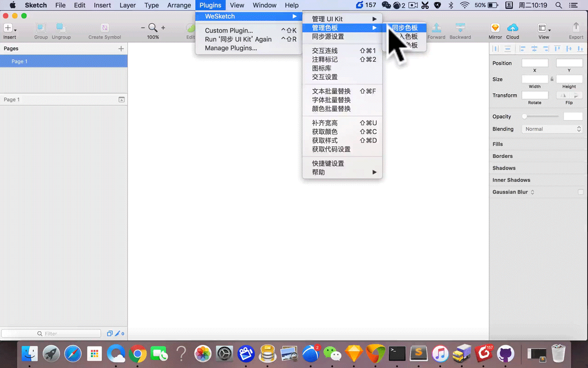
Task: Click the flip horizontal button
Action: coord(563,95)
